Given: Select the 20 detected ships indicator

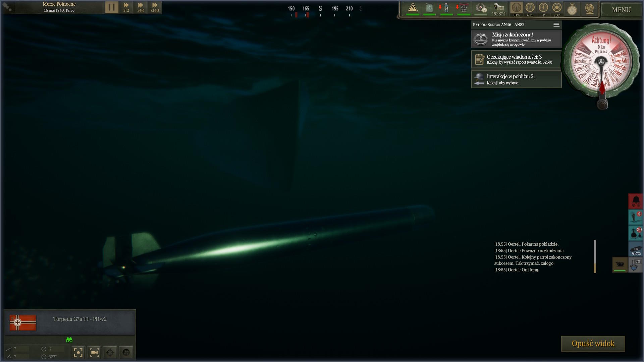Looking at the screenshot, I should pyautogui.click(x=636, y=233).
